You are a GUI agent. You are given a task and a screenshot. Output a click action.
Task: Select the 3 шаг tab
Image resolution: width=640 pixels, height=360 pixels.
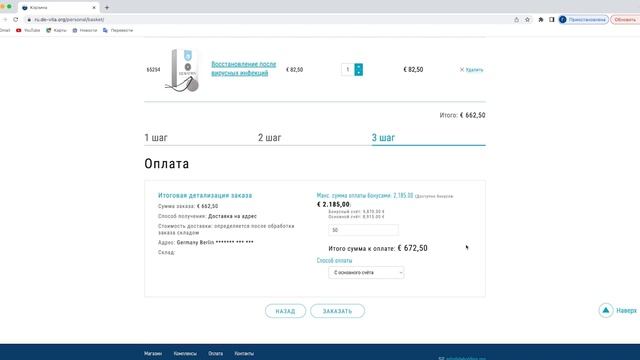[x=383, y=138]
